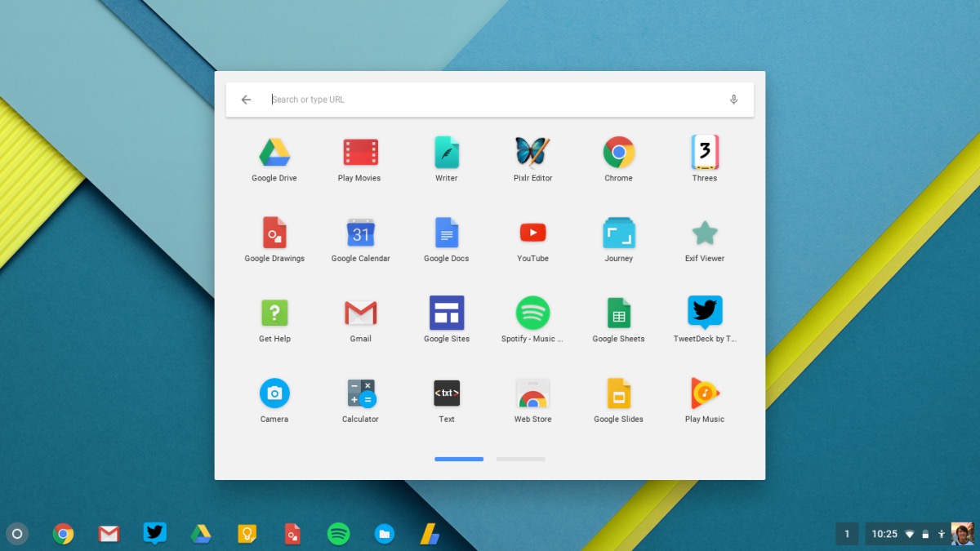This screenshot has height=551, width=980.
Task: Open YouTube
Action: pyautogui.click(x=532, y=232)
